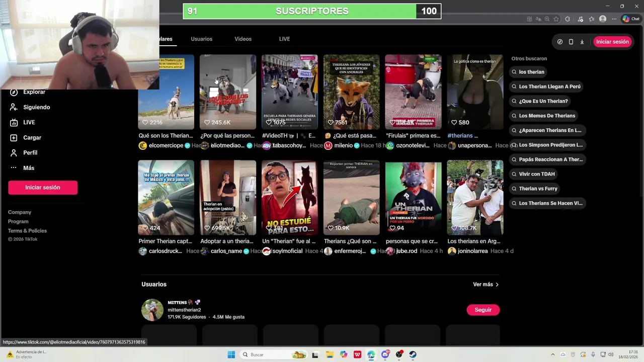Open the tabascohoy video thumbnail with 1075 likes
This screenshot has width=644, height=362.
tap(290, 92)
